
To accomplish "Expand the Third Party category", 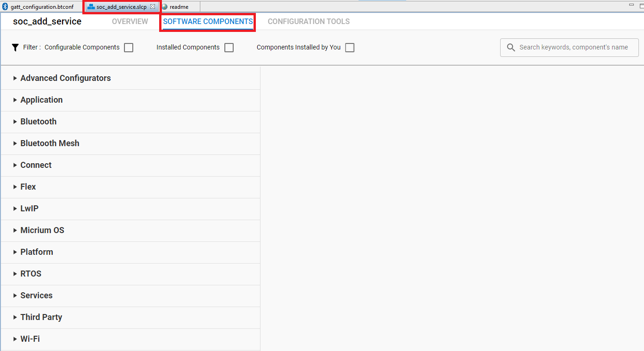I will 15,317.
